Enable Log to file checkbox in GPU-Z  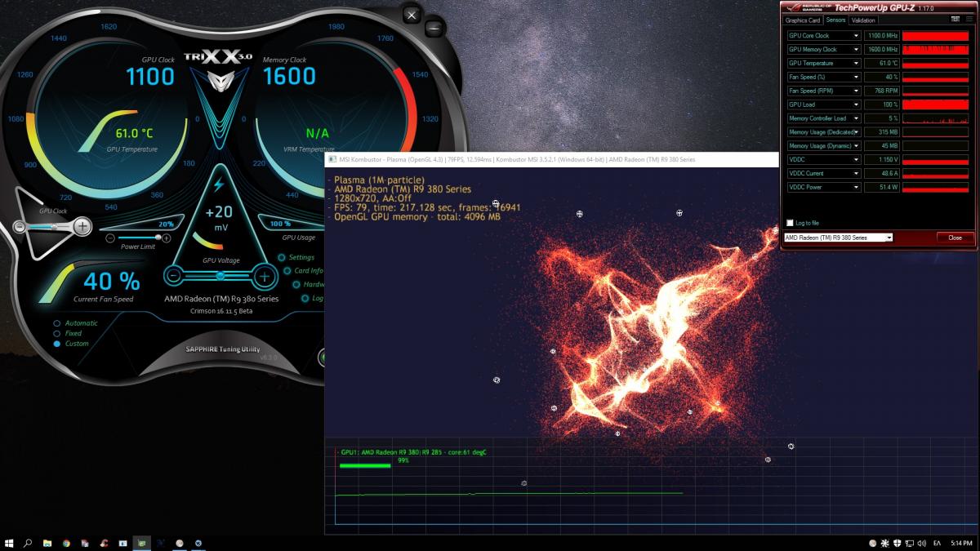(x=790, y=223)
